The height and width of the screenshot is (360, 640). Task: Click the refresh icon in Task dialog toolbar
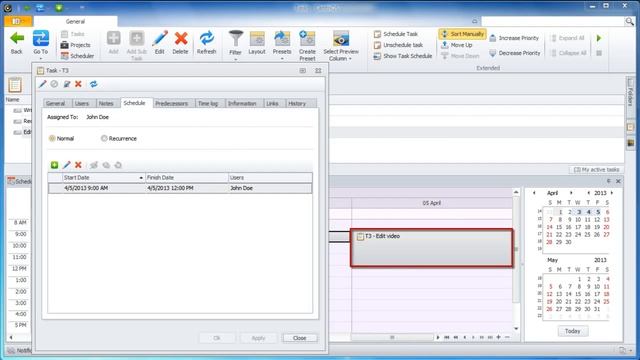(93, 84)
